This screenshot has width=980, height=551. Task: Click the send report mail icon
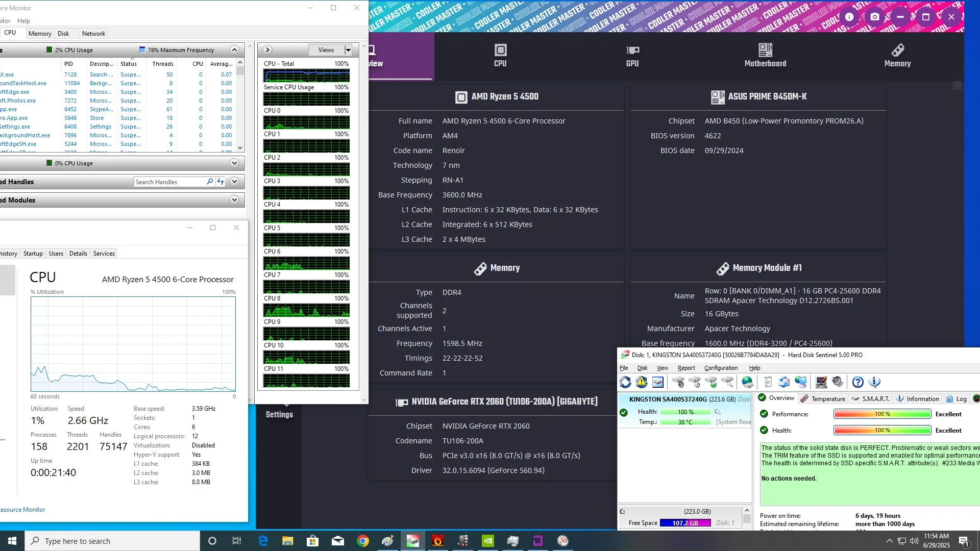tap(785, 382)
